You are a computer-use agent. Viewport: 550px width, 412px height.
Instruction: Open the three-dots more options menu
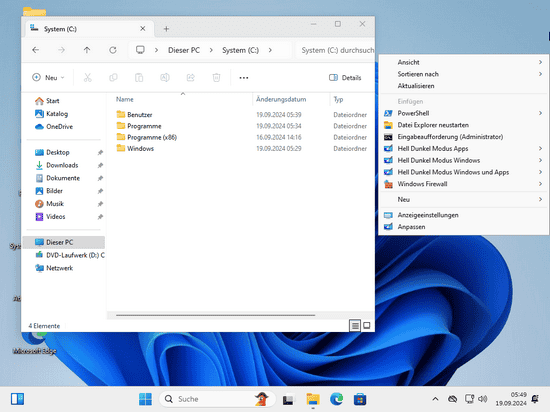[x=244, y=78]
